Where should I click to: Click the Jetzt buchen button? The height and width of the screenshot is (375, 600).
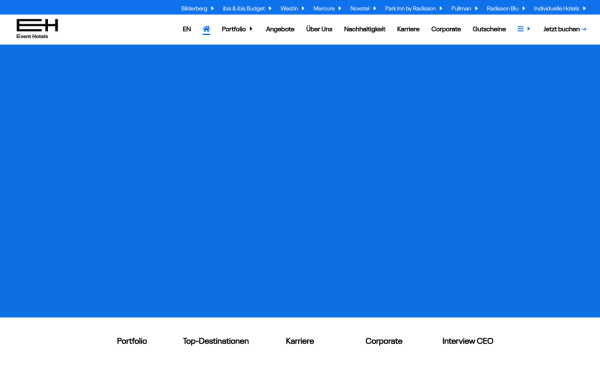pos(565,29)
